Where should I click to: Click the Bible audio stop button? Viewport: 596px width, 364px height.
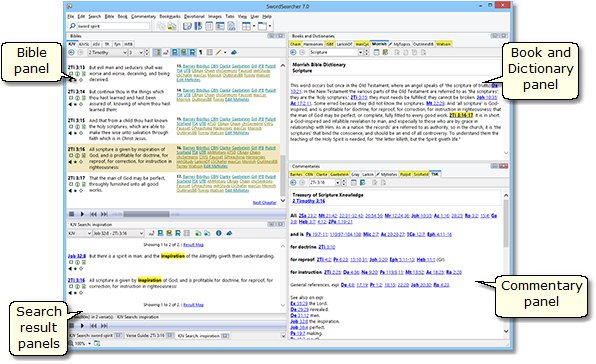point(71,214)
